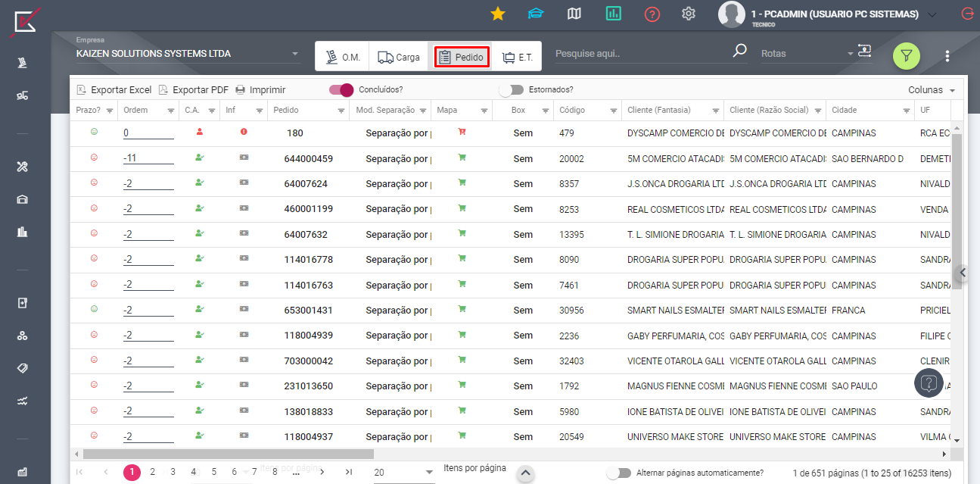Open the price tag sidebar icon

(23, 368)
